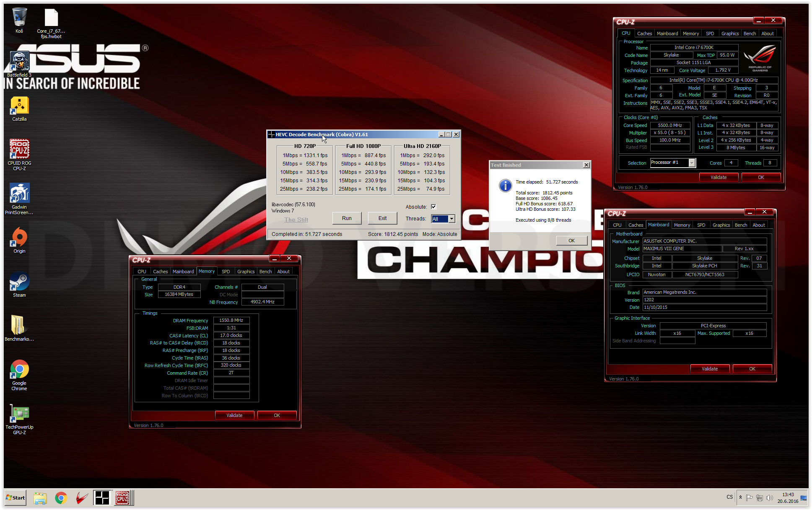Switch to SPD tab in top CPU-Z window
Image resolution: width=812 pixels, height=510 pixels.
710,34
